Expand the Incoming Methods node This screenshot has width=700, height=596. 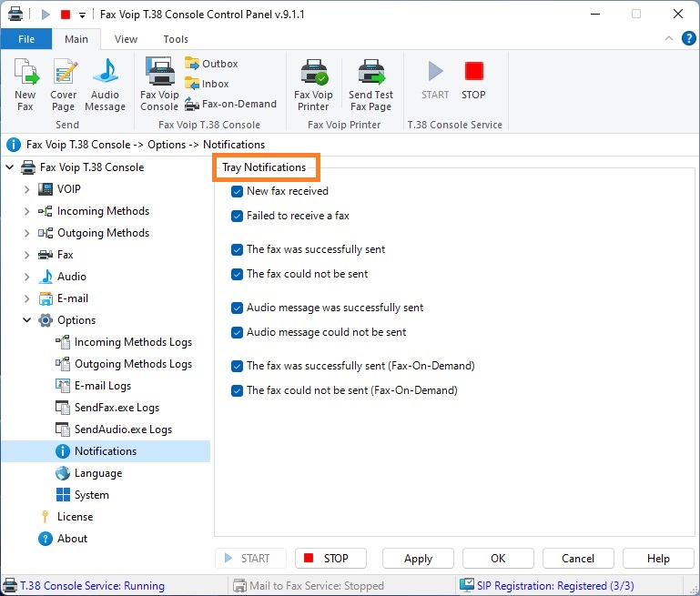[26, 211]
